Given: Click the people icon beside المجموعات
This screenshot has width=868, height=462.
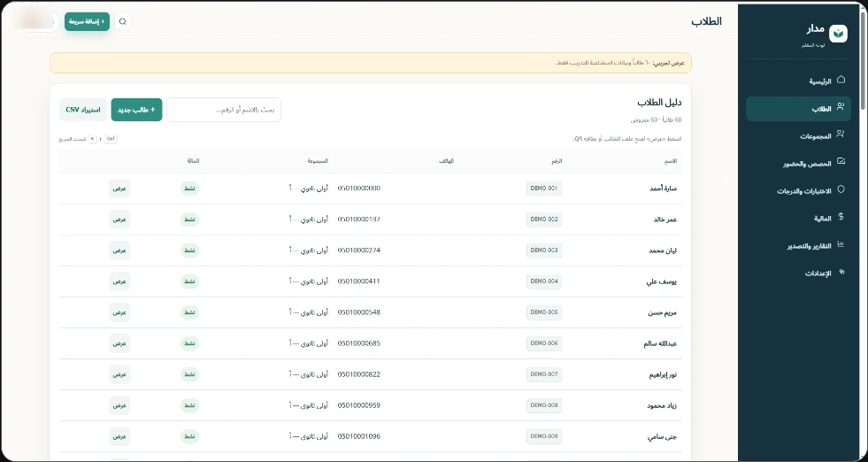Looking at the screenshot, I should point(841,134).
